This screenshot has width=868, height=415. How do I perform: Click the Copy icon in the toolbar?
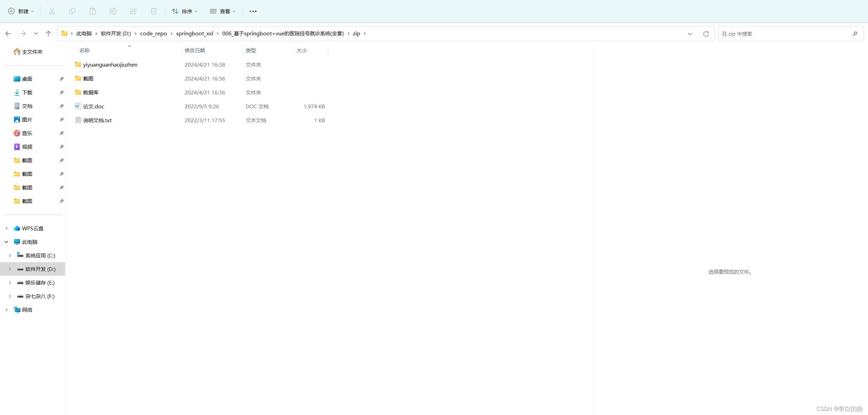[72, 11]
